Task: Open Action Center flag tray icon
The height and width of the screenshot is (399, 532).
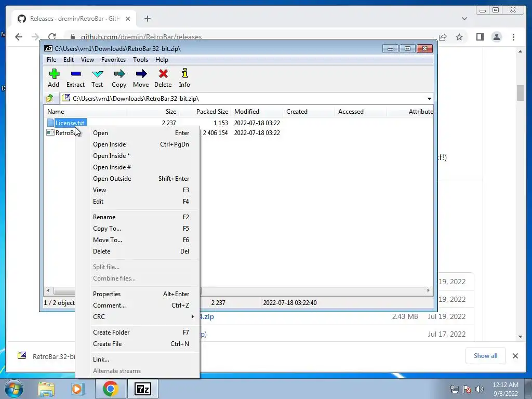Action: pyautogui.click(x=467, y=389)
